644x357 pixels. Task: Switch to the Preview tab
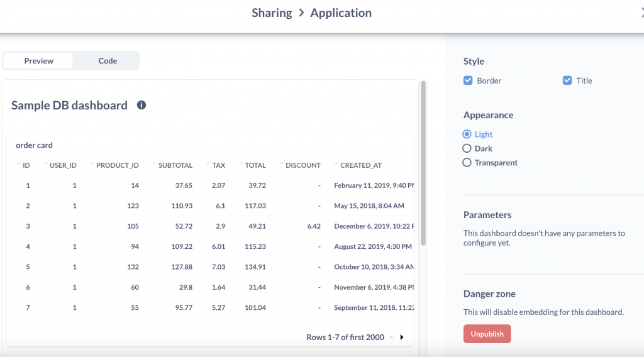coord(39,61)
